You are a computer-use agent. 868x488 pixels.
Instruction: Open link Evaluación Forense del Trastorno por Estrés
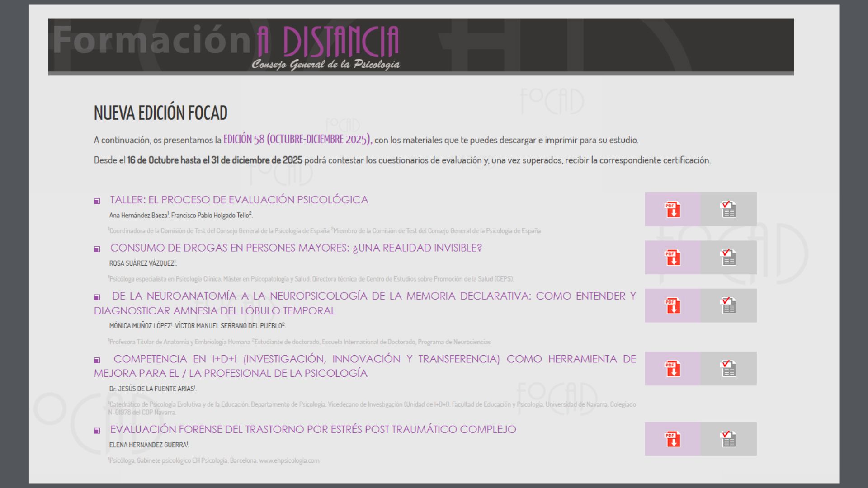coord(313,430)
